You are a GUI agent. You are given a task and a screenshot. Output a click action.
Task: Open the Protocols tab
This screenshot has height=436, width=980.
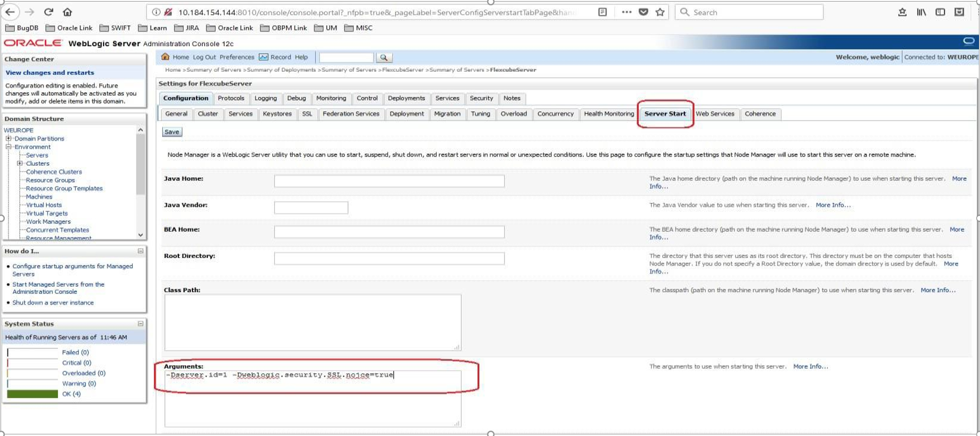(231, 98)
